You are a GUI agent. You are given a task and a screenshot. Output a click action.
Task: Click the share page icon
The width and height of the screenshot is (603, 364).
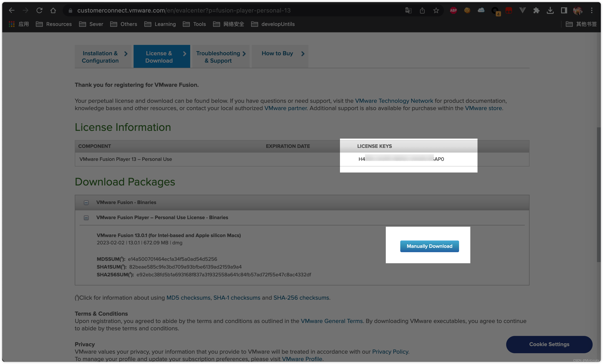(x=422, y=11)
